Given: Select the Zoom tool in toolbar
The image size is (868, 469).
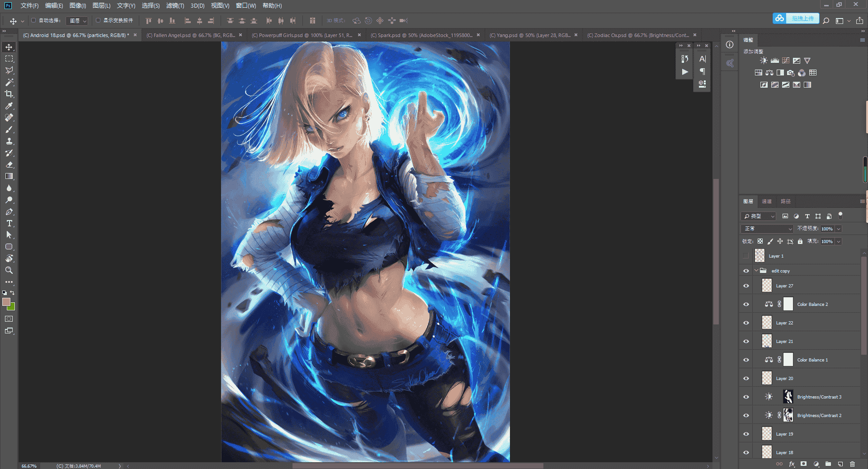Looking at the screenshot, I should tap(9, 270).
